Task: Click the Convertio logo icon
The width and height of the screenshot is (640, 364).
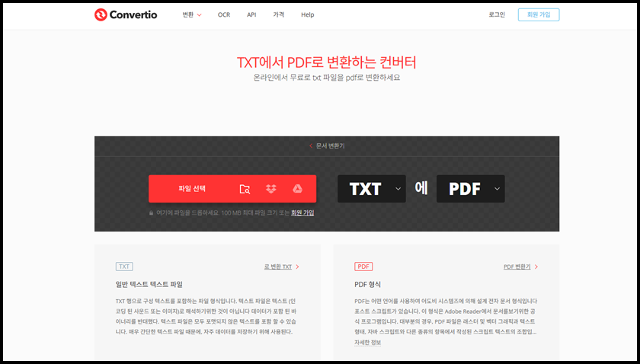Action: pyautogui.click(x=101, y=14)
